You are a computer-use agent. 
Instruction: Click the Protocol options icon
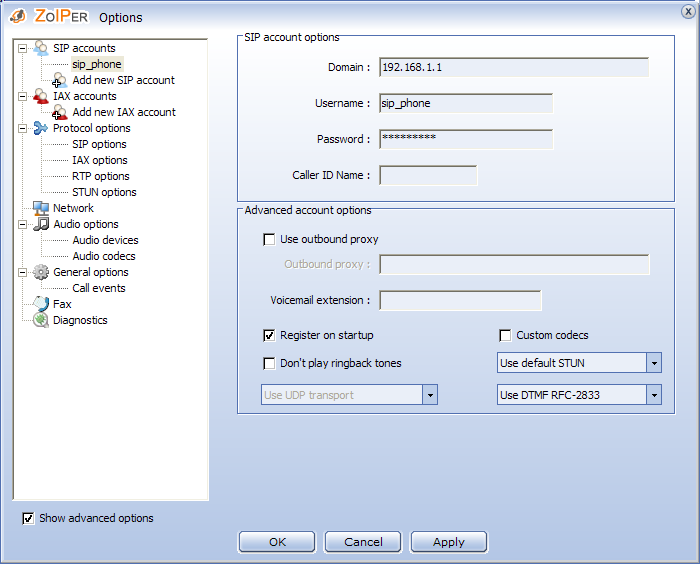tap(40, 128)
